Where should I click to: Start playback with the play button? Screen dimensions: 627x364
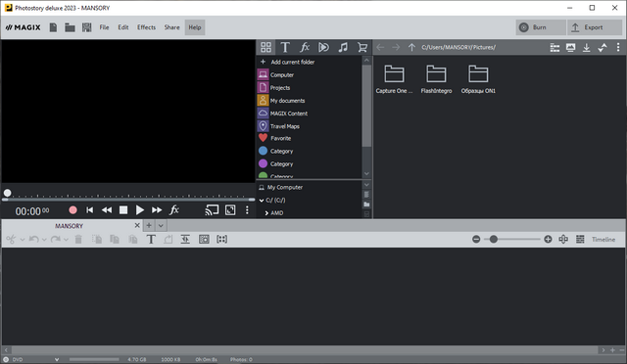(x=139, y=209)
